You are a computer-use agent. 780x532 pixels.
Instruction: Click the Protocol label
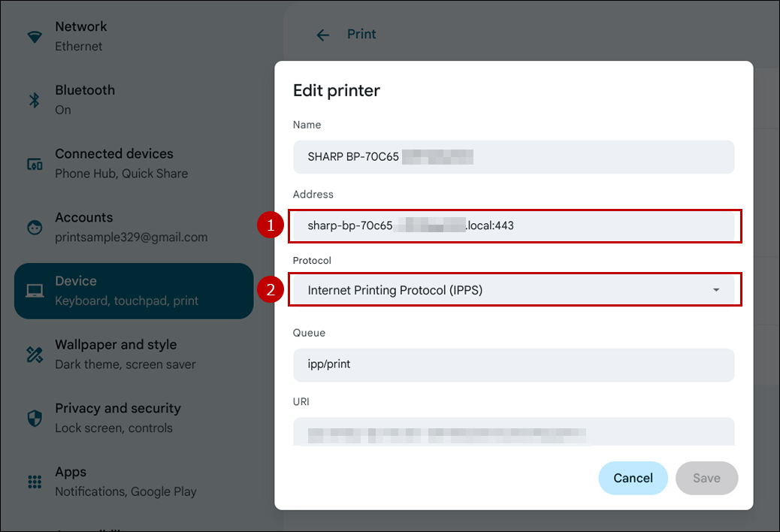pyautogui.click(x=312, y=261)
